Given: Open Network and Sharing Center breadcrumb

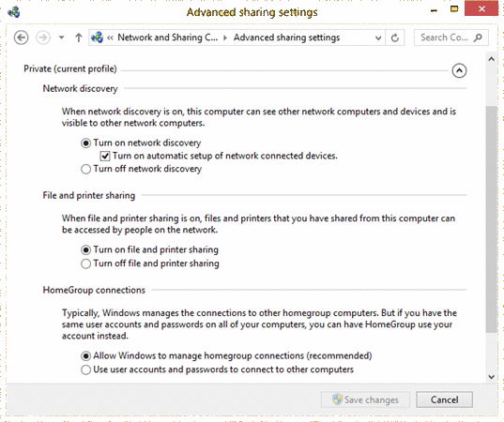Looking at the screenshot, I should 167,38.
